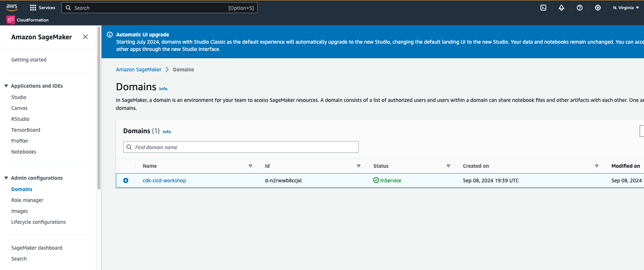The height and width of the screenshot is (270, 644).
Task: Click the AWS logo home icon
Action: tap(12, 7)
